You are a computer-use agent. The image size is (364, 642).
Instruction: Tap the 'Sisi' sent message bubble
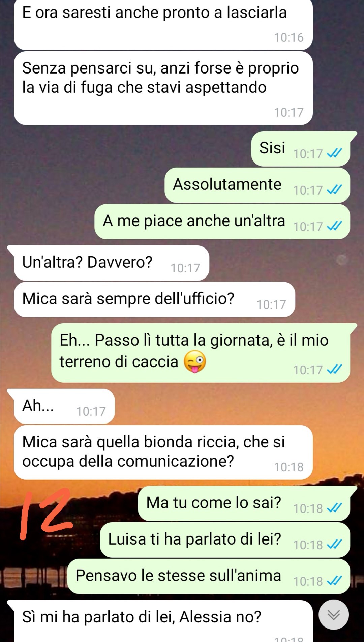point(301,149)
